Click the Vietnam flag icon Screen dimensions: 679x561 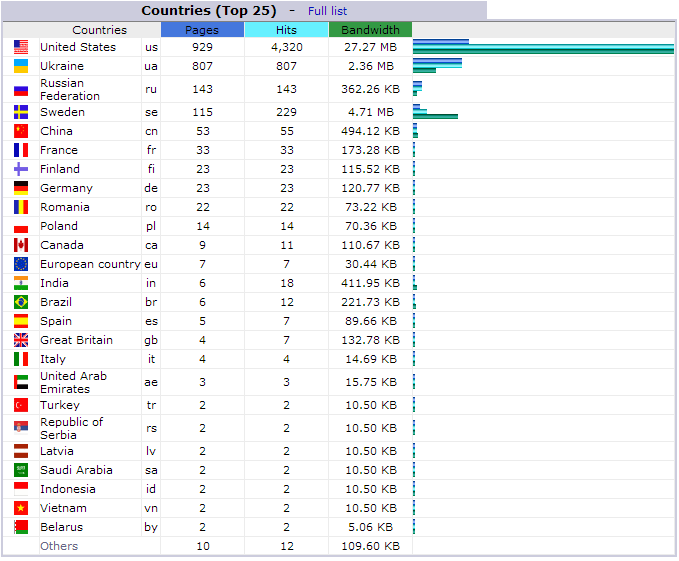(21, 508)
